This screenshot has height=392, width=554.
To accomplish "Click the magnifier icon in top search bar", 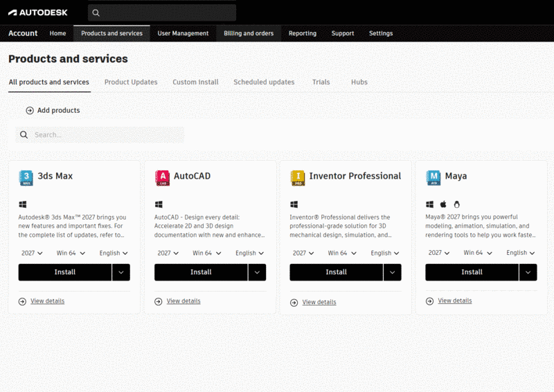I will pyautogui.click(x=96, y=12).
